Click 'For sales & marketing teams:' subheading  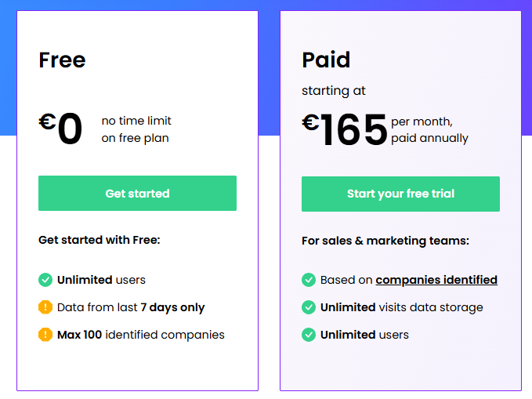[x=385, y=241]
